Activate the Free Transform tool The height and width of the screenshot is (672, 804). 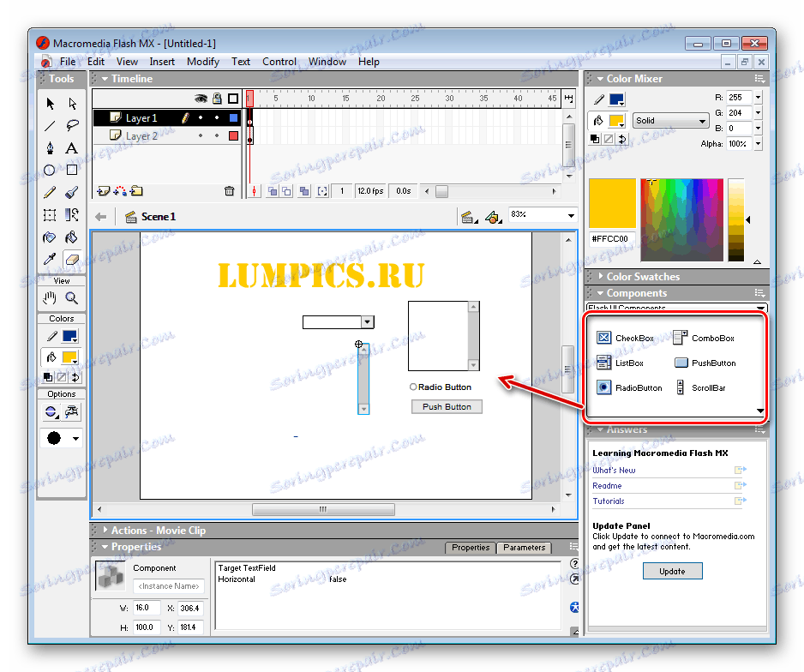pos(51,215)
